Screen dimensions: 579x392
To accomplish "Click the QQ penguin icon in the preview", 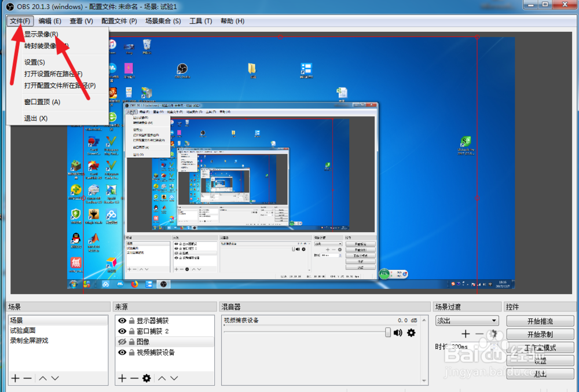I will click(76, 240).
